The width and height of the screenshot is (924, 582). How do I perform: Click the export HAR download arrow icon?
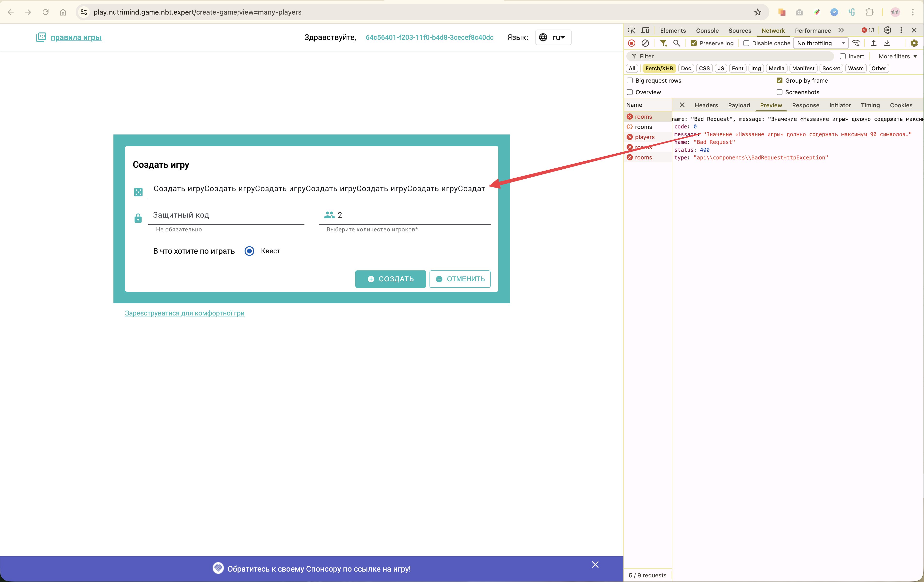click(x=887, y=43)
